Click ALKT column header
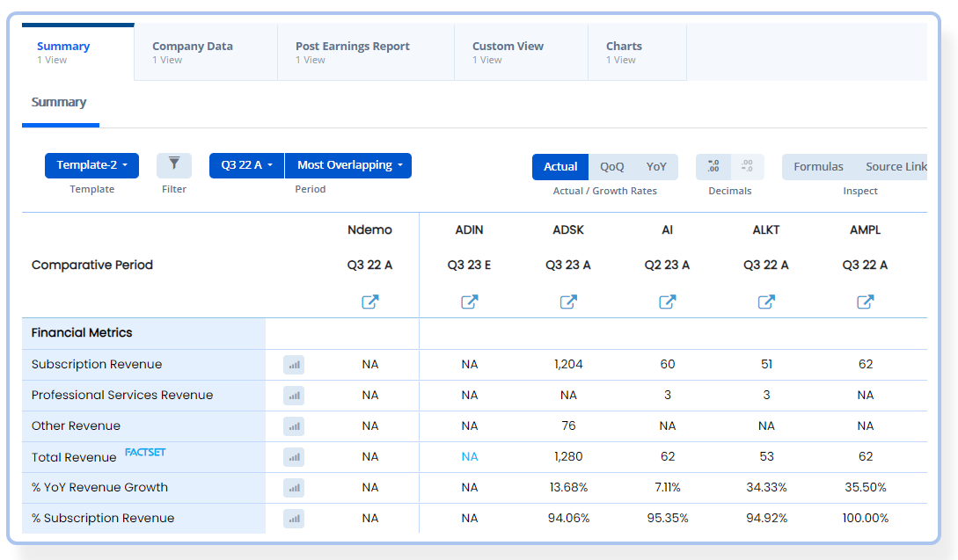This screenshot has height=560, width=958. click(766, 229)
